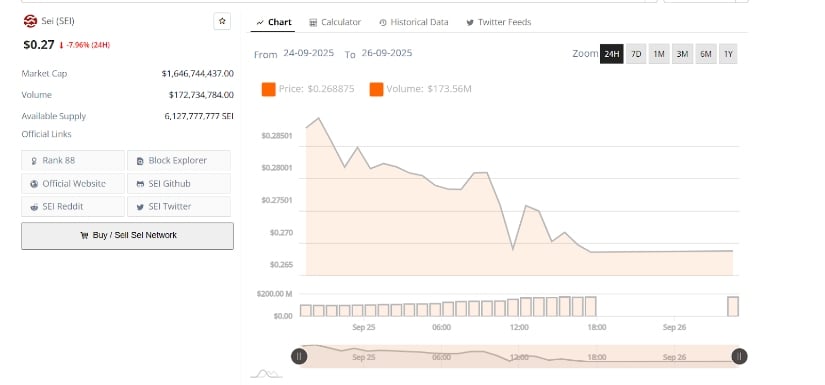
Task: Click the shopping cart icon on Buy button
Action: coord(84,236)
